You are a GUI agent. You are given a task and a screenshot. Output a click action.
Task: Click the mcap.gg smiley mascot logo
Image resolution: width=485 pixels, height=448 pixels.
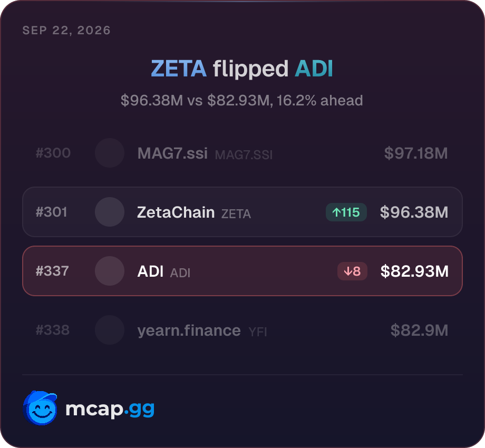pyautogui.click(x=40, y=408)
